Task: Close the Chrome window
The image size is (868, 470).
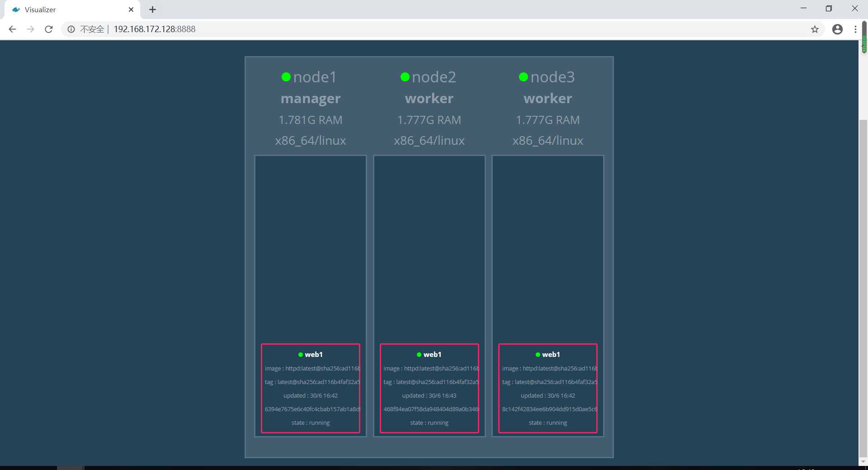Action: pos(854,9)
